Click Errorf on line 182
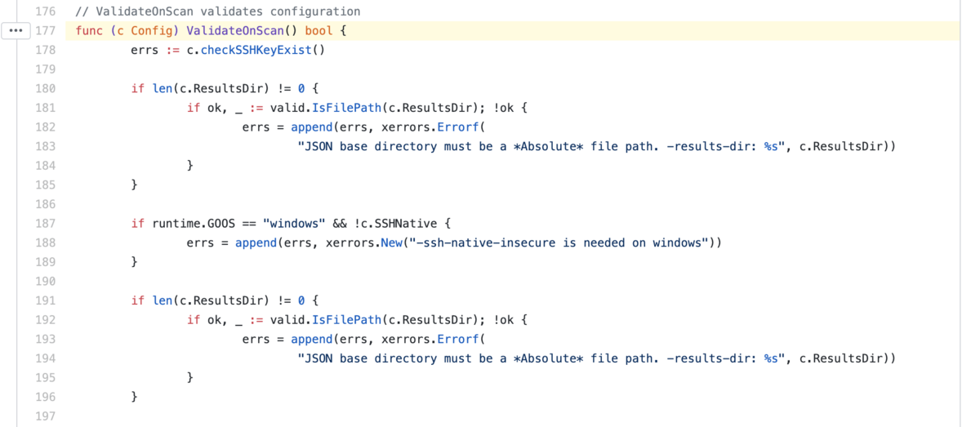 point(457,127)
